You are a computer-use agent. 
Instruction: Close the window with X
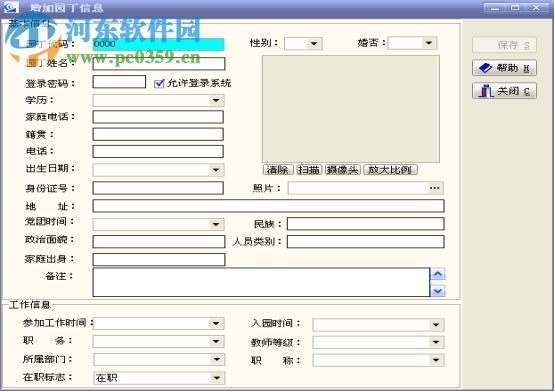point(536,7)
